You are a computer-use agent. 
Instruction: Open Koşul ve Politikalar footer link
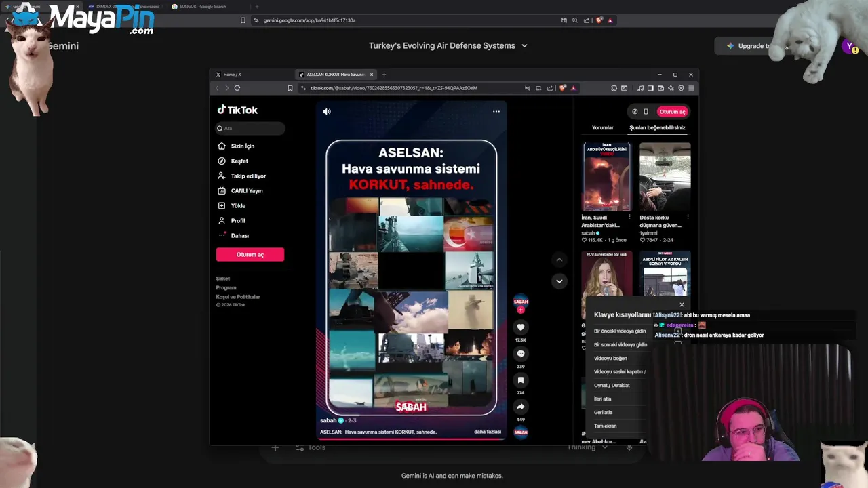[x=238, y=297]
